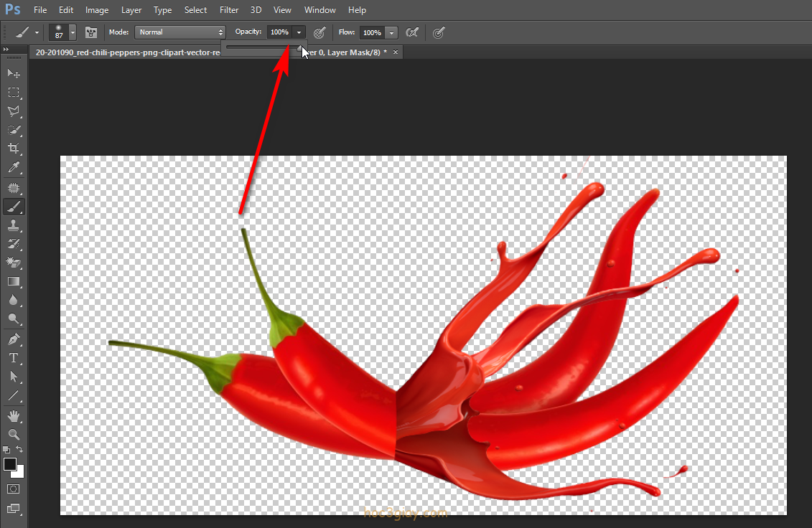Select the Rectangular Marquee tool
Viewport: 812px width, 528px height.
pos(14,93)
